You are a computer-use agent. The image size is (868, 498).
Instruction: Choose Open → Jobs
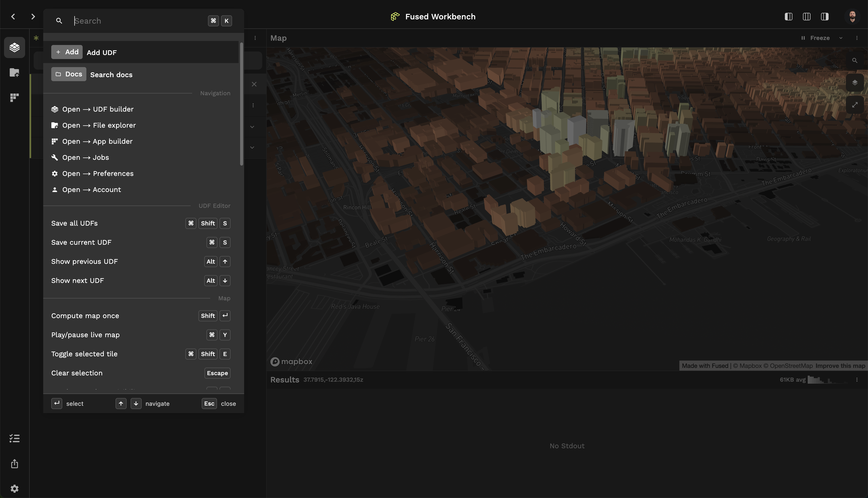[141, 157]
